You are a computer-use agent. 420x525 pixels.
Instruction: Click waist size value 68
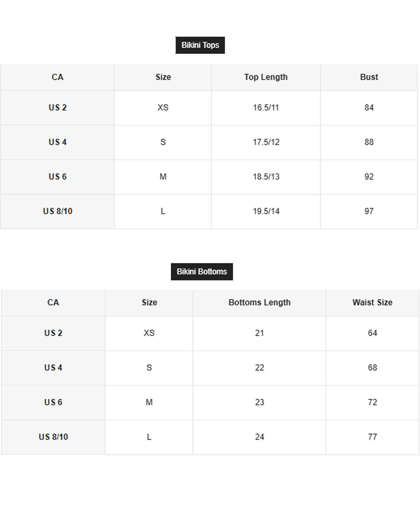[x=372, y=368]
